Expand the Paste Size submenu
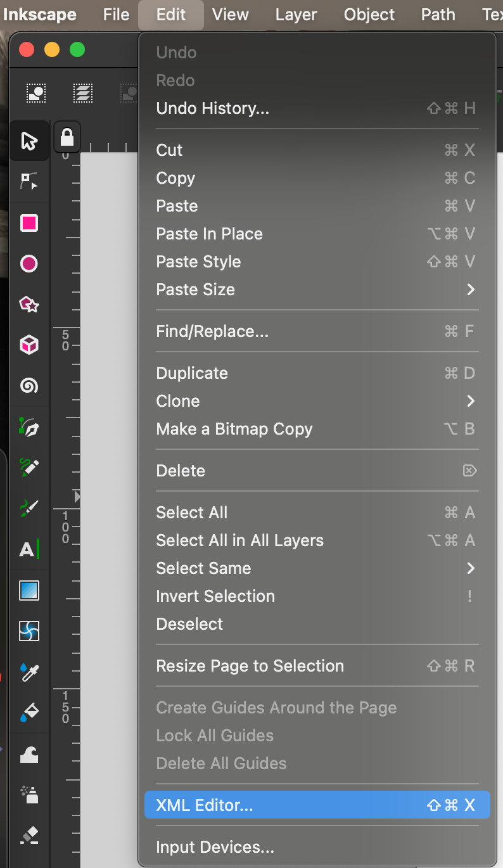Image resolution: width=503 pixels, height=868 pixels. pyautogui.click(x=317, y=290)
